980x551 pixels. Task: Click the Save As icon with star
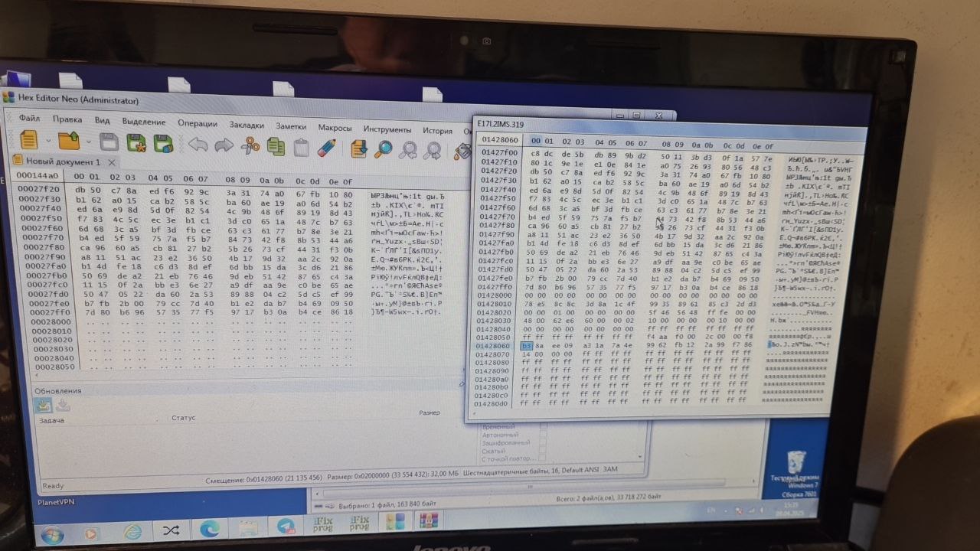(136, 143)
